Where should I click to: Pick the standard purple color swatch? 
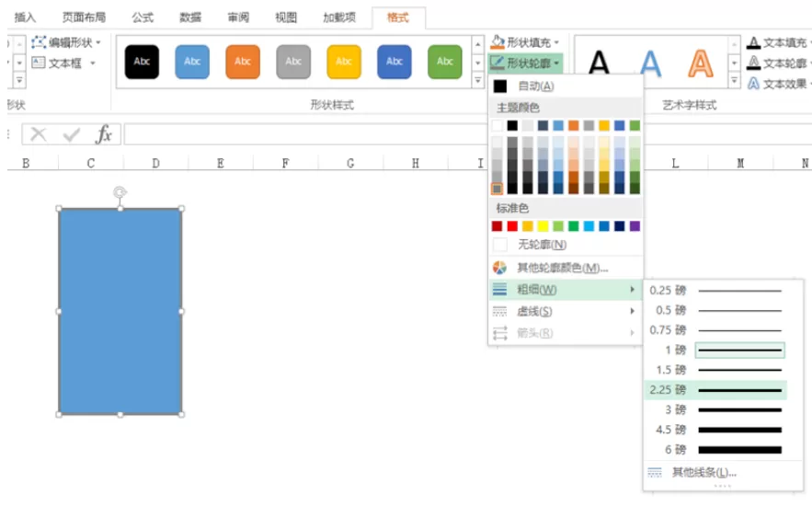pyautogui.click(x=635, y=225)
